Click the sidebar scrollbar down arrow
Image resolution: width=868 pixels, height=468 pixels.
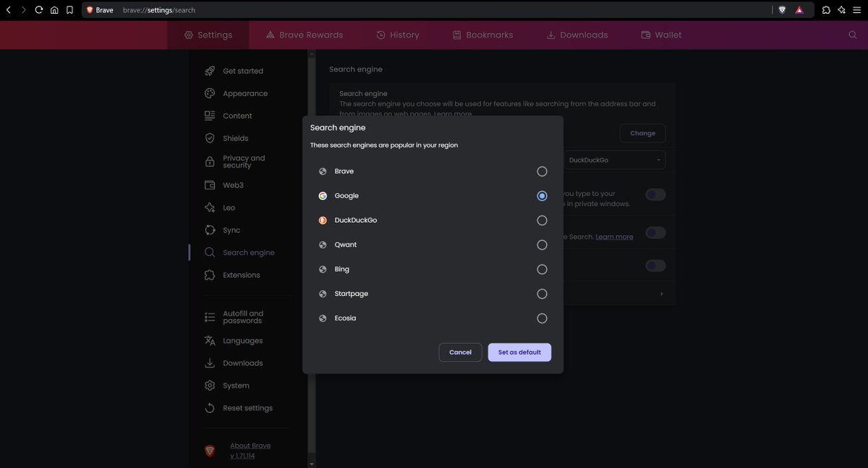312,463
